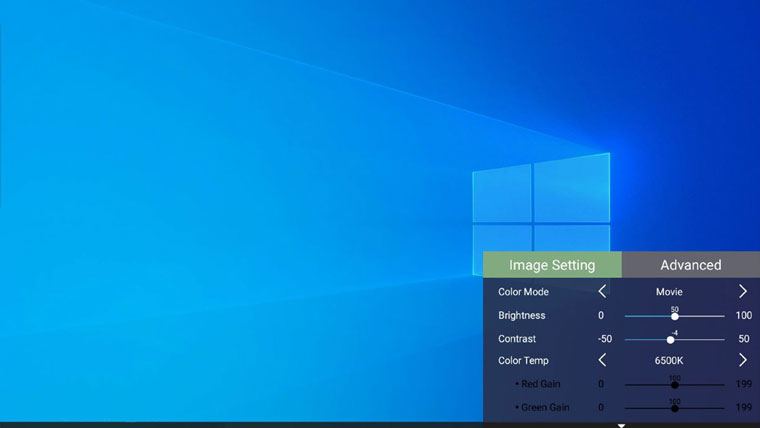Click previous Color Temp left arrow
Image resolution: width=760 pixels, height=428 pixels.
click(602, 360)
